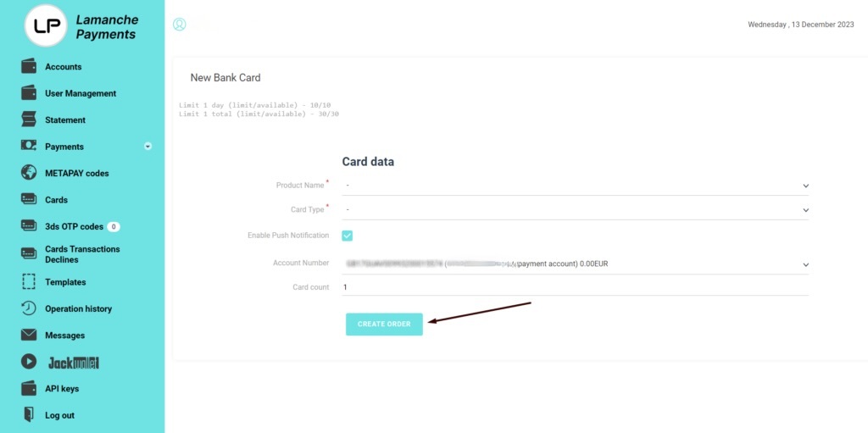The height and width of the screenshot is (433, 868).
Task: Click the CREATE ORDER button
Action: (x=384, y=324)
